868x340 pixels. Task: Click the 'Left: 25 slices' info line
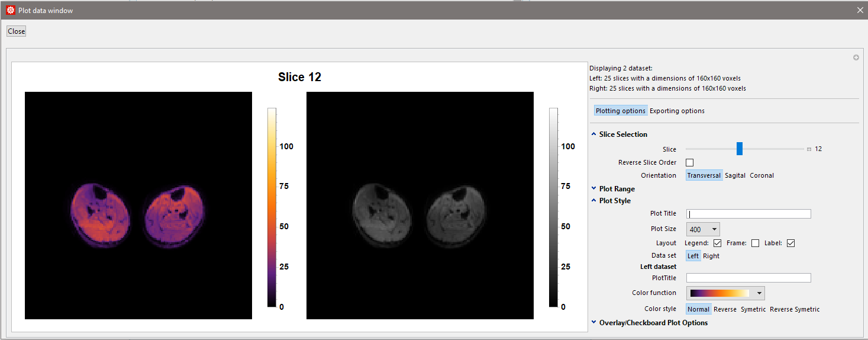pyautogui.click(x=665, y=78)
